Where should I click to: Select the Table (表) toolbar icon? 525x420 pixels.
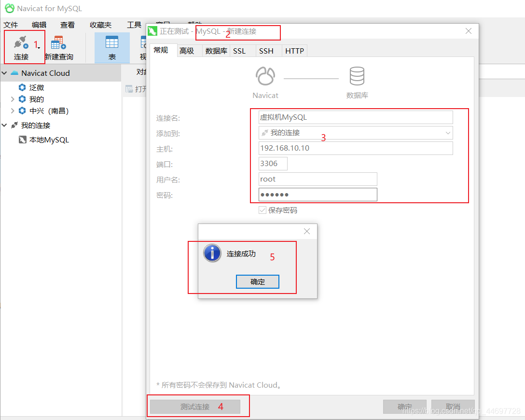pyautogui.click(x=112, y=42)
